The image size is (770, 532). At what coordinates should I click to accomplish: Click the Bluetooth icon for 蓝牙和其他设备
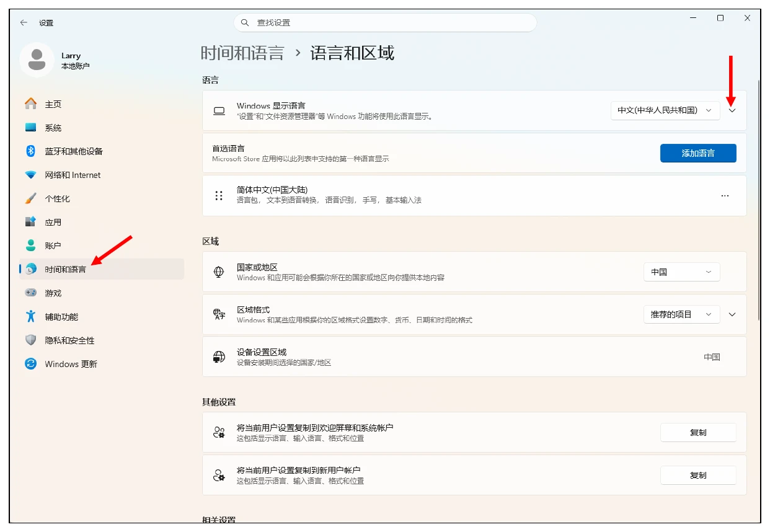(x=30, y=151)
